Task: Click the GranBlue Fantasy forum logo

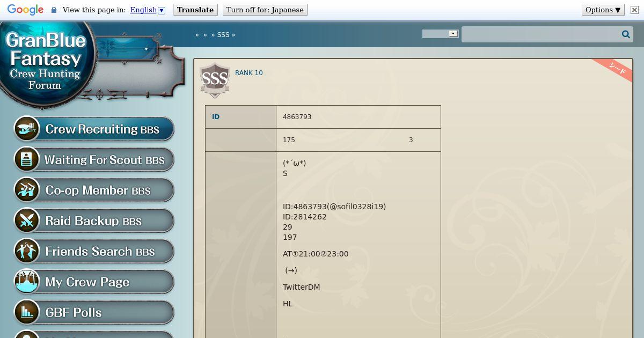Action: (47, 62)
